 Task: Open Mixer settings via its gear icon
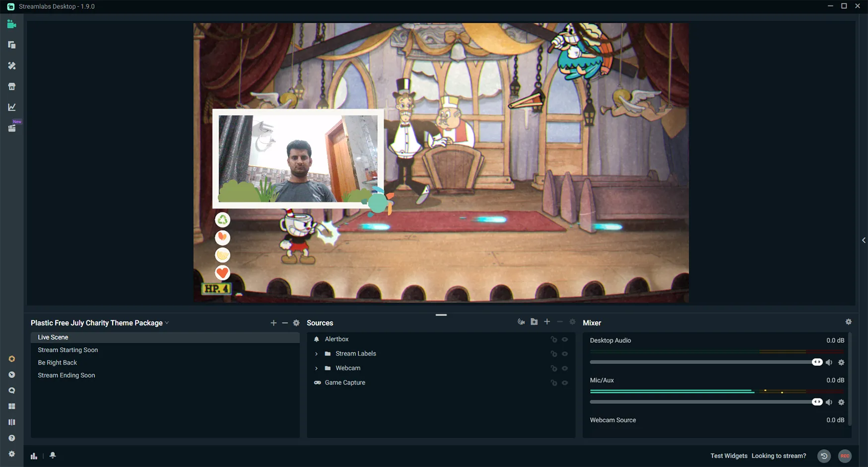tap(849, 322)
